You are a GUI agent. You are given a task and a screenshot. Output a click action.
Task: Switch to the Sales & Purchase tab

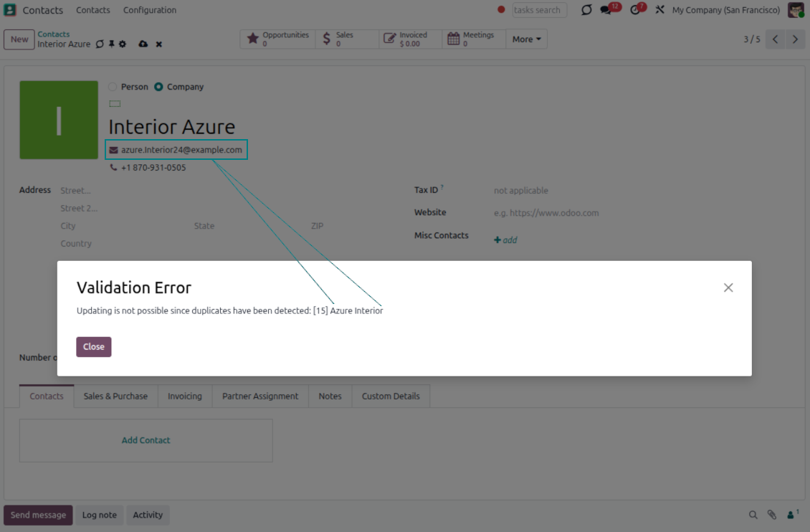click(115, 396)
